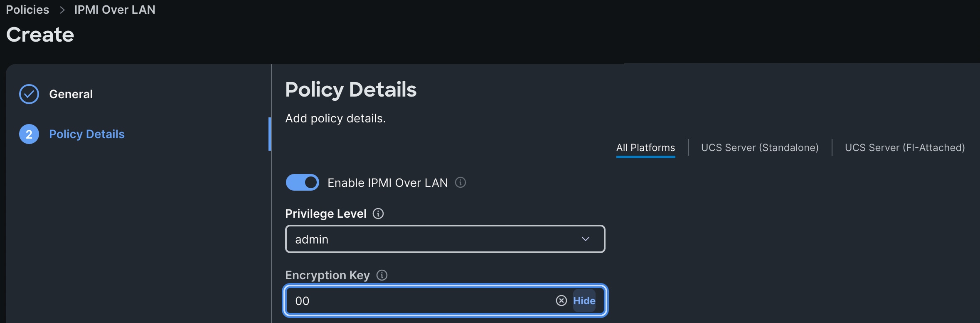The width and height of the screenshot is (980, 323).
Task: Click the IPMI Over LAN breadcrumb
Action: tap(115, 10)
